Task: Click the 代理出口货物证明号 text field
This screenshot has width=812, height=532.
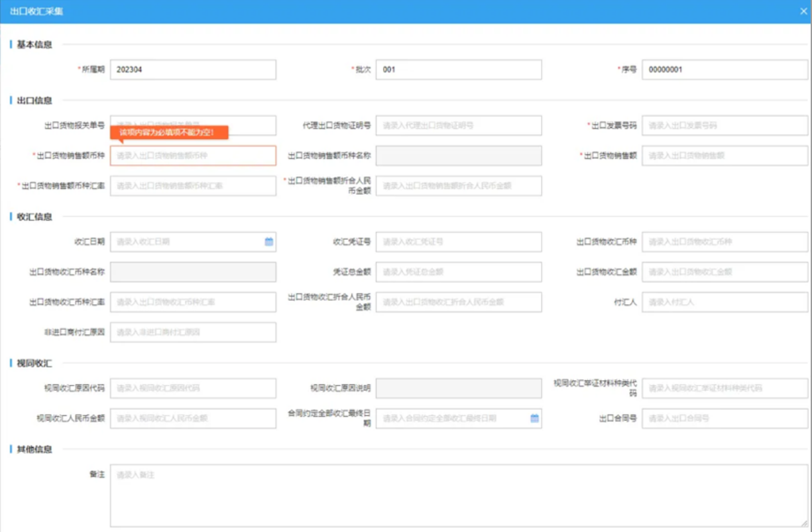Action: (x=458, y=125)
